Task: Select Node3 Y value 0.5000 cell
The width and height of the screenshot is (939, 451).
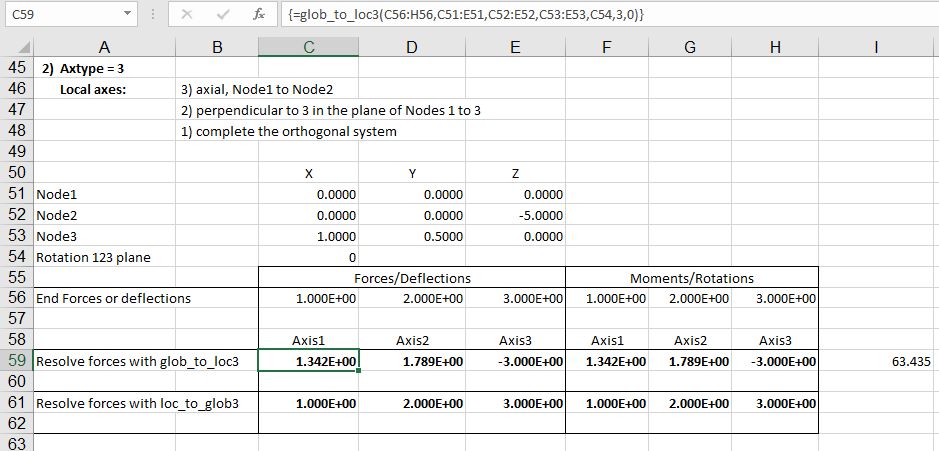Action: tap(411, 236)
